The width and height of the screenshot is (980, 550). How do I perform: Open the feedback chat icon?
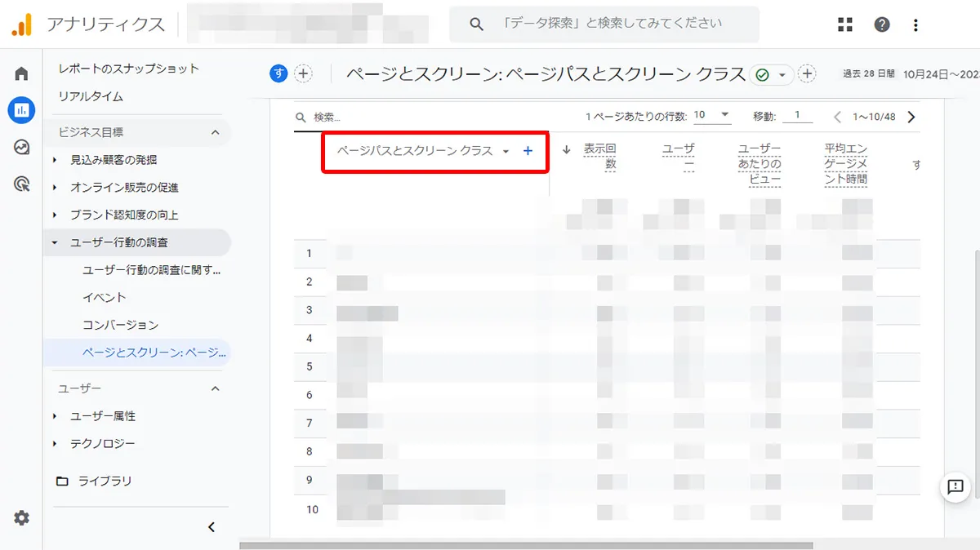click(x=954, y=488)
